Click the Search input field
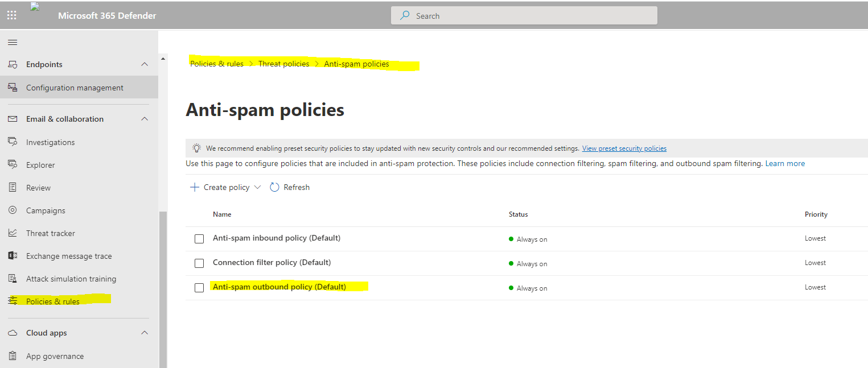 [524, 16]
